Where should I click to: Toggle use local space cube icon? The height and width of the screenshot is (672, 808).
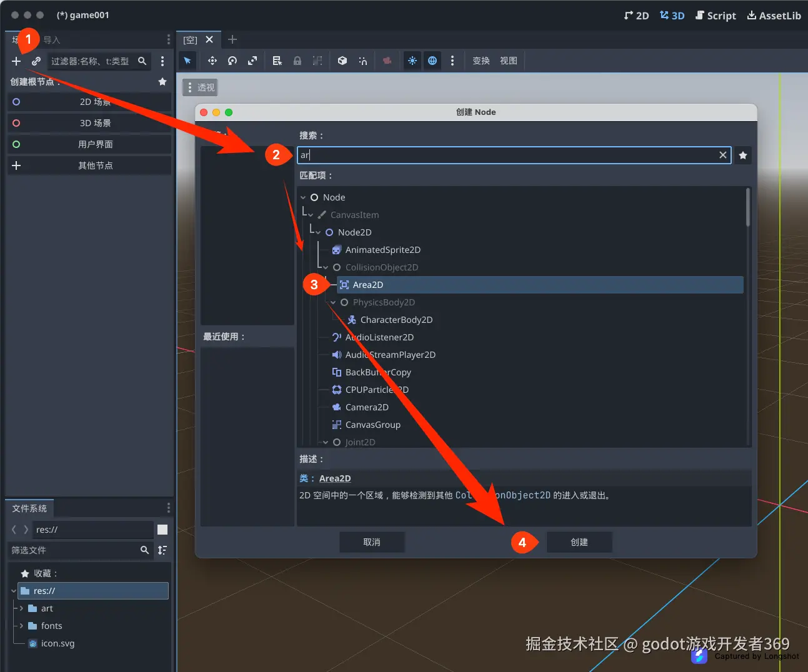click(x=342, y=61)
